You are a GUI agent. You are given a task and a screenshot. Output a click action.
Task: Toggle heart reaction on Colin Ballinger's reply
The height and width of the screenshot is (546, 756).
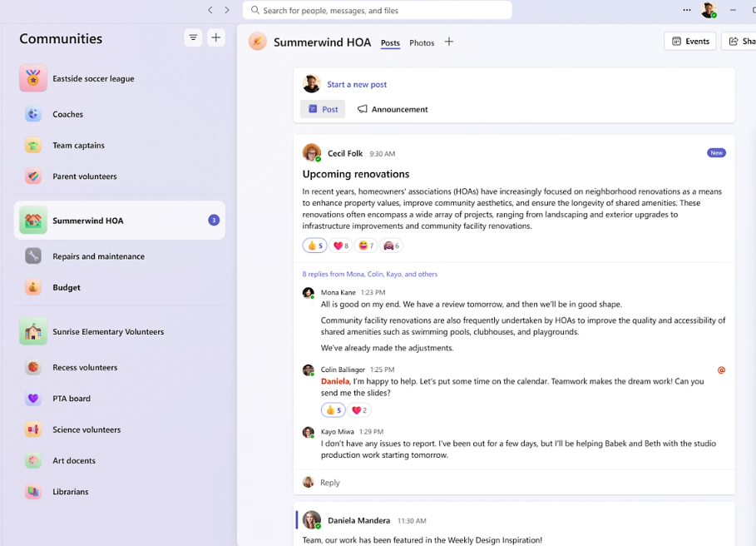click(359, 410)
